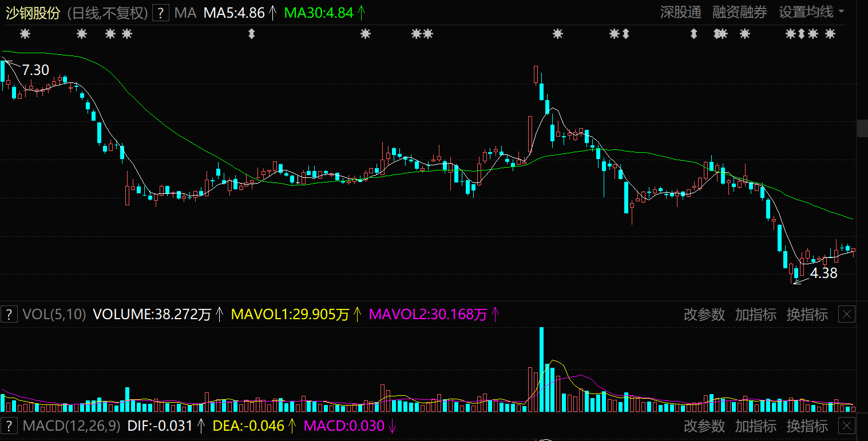Click the 深股通 link
868x441 pixels.
click(x=681, y=12)
